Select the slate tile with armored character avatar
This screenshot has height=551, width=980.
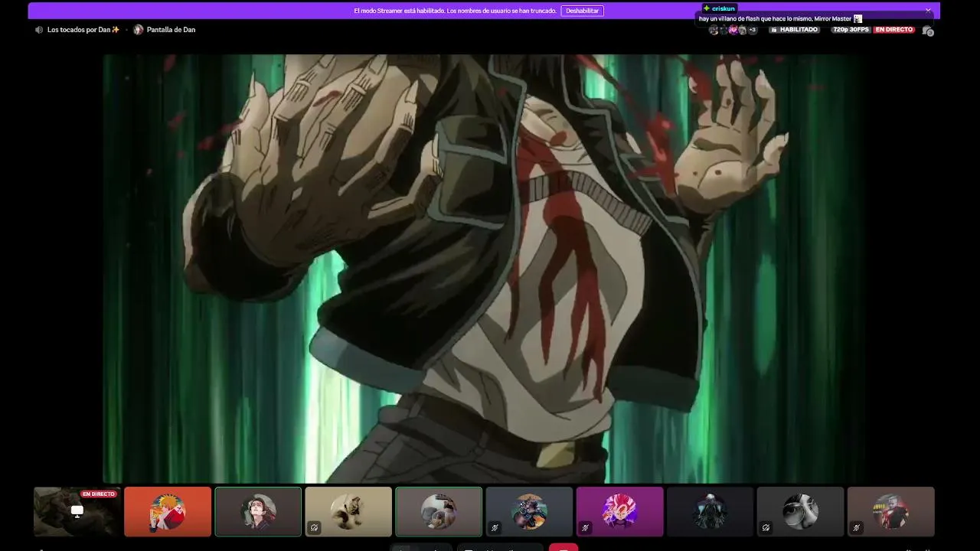(x=529, y=511)
